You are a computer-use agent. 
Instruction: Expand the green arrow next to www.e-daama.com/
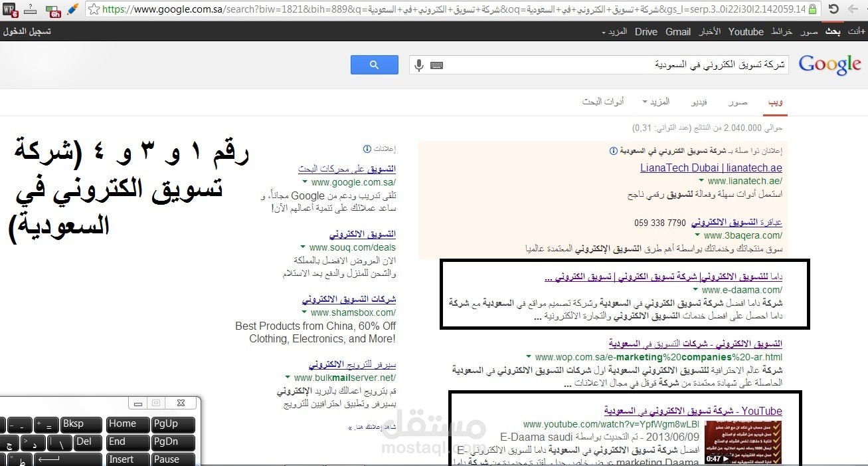pos(695,290)
